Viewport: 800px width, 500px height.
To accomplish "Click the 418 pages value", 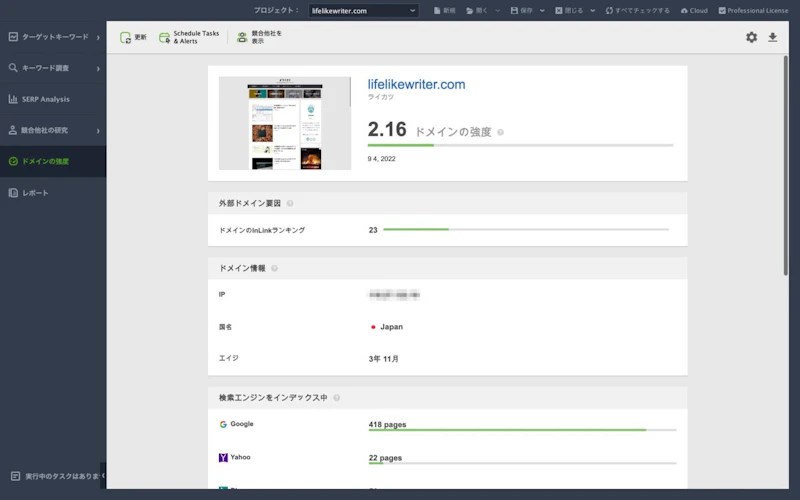I will click(387, 424).
